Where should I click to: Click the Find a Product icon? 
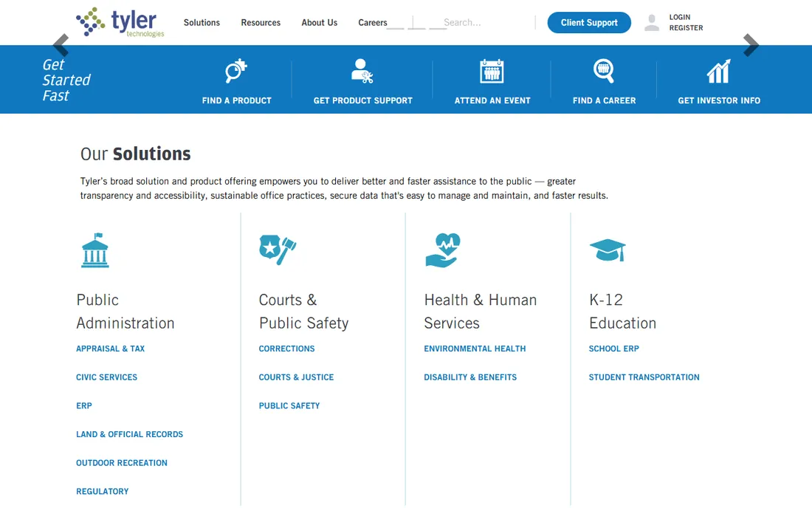coord(236,71)
